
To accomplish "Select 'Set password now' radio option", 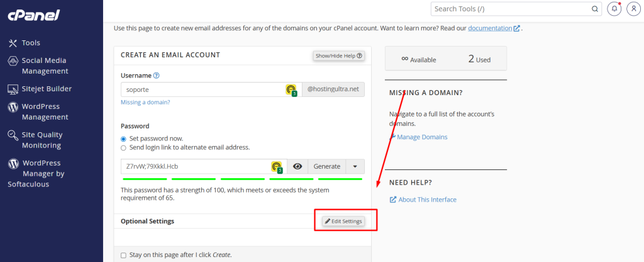I will (x=123, y=139).
